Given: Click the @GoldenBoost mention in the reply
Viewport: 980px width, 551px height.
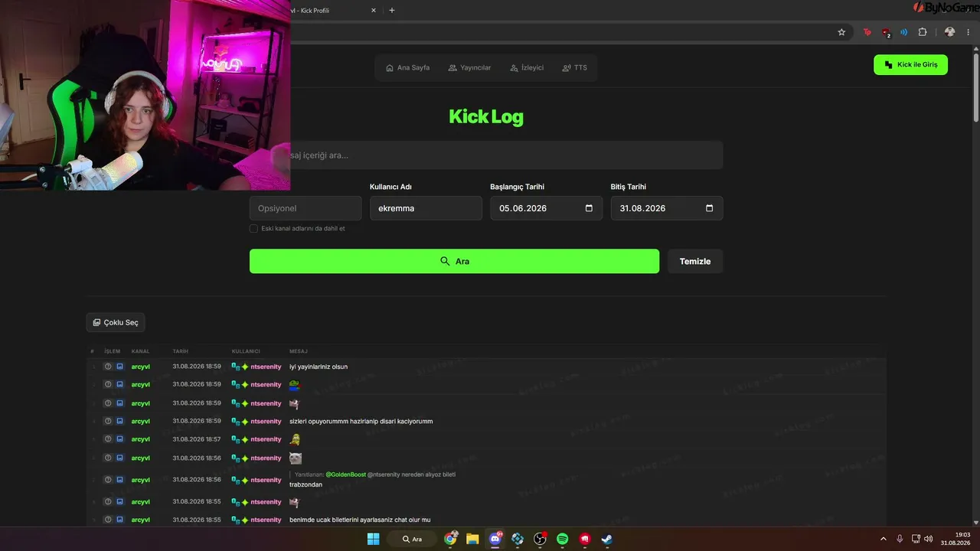Looking at the screenshot, I should (346, 474).
